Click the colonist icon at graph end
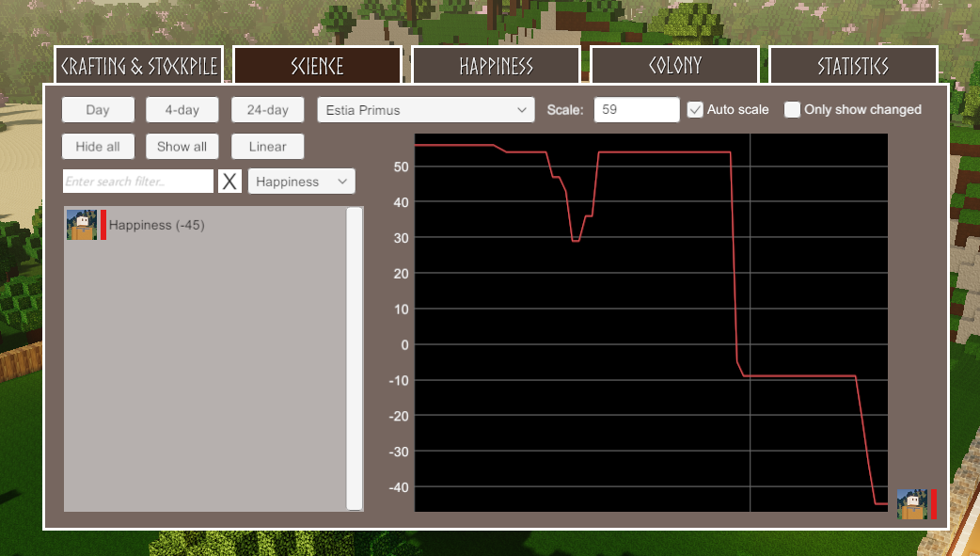Screen dimensions: 980x556 [x=912, y=504]
